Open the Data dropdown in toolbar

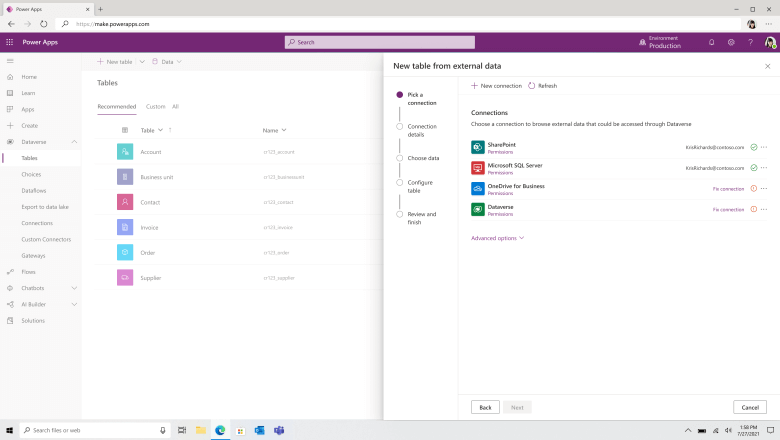click(166, 62)
